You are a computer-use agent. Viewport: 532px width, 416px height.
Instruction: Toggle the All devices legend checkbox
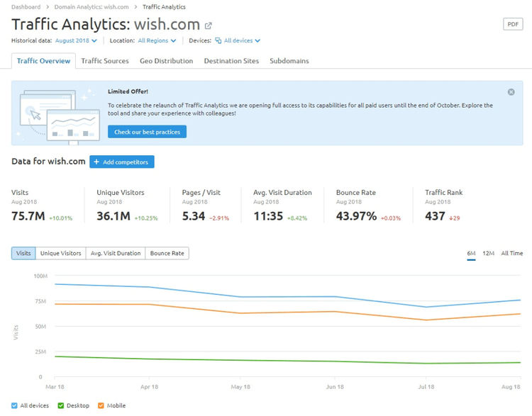point(14,405)
